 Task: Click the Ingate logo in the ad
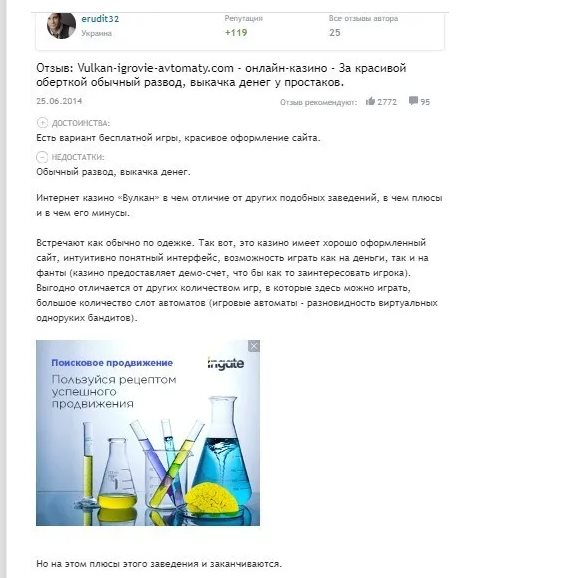pos(226,363)
